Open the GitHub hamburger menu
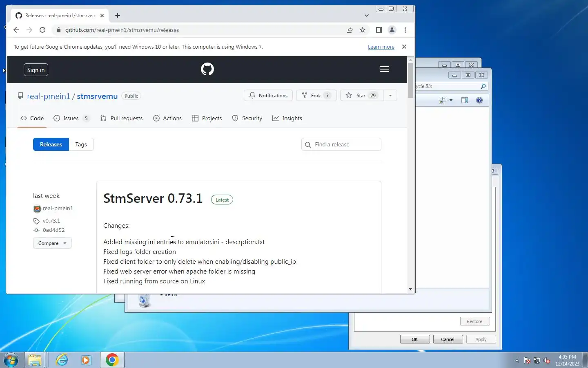This screenshot has height=368, width=588. pyautogui.click(x=385, y=69)
